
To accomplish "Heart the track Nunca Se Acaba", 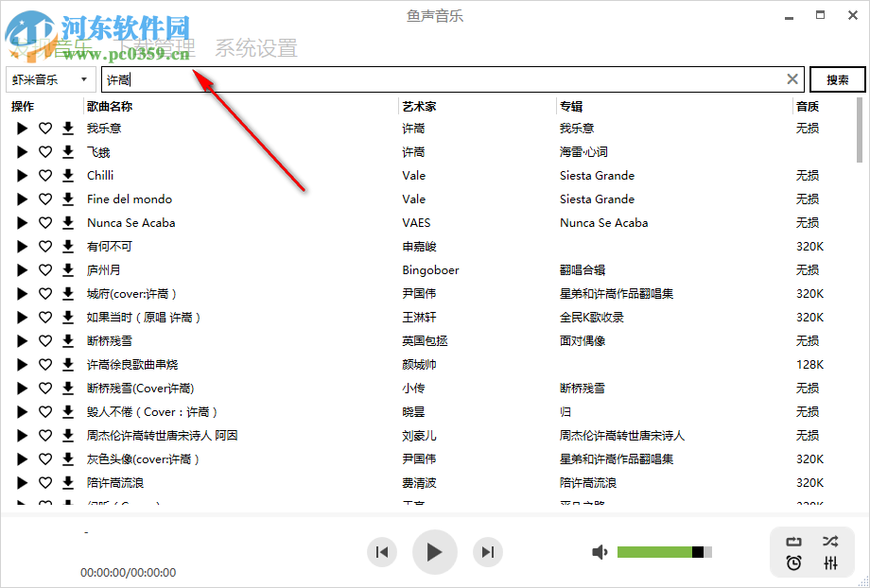I will tap(44, 222).
